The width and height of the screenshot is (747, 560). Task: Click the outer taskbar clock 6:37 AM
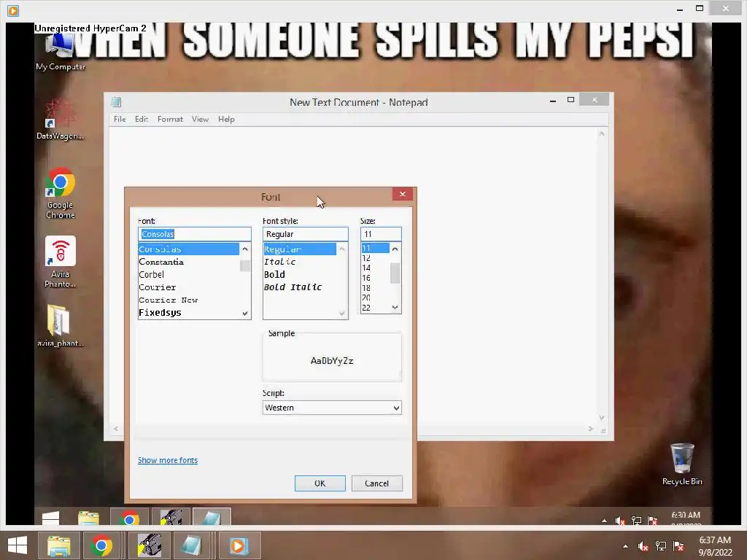point(715,540)
